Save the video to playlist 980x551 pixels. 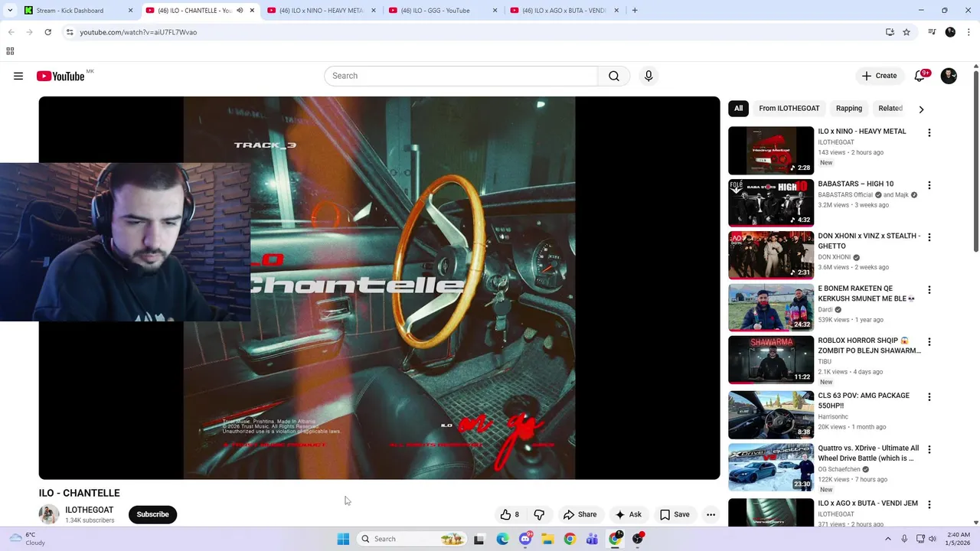tap(675, 514)
